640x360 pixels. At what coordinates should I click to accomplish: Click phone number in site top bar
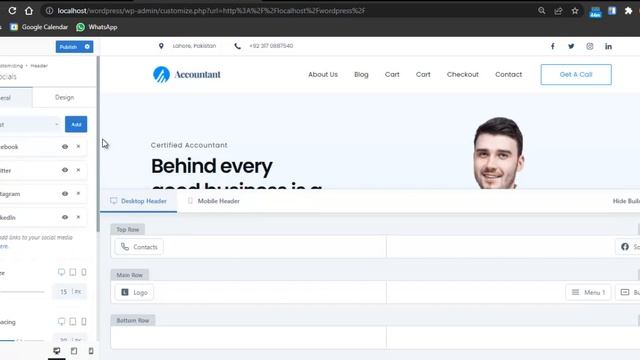point(271,46)
